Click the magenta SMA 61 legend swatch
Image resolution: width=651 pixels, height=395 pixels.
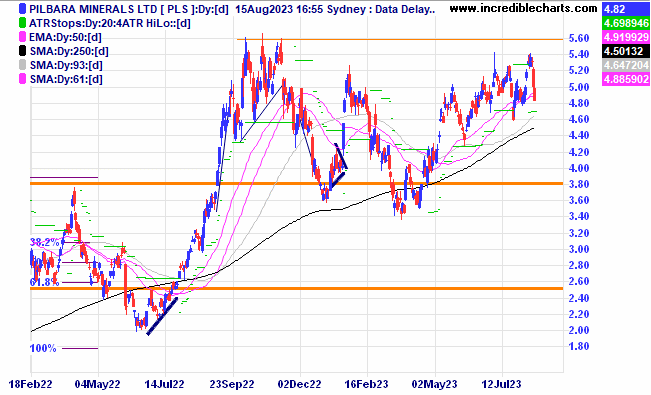click(x=22, y=79)
